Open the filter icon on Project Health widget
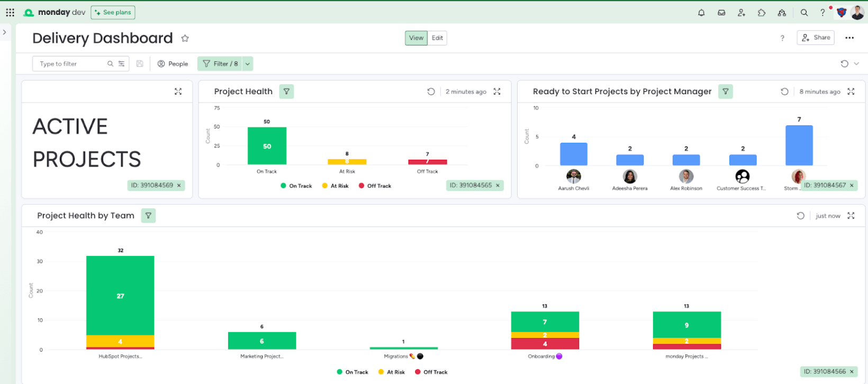Image resolution: width=868 pixels, height=384 pixels. pyautogui.click(x=286, y=92)
